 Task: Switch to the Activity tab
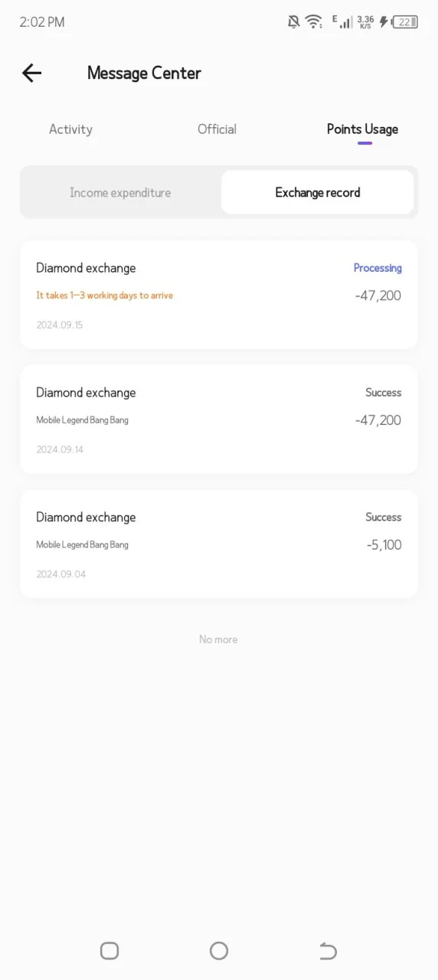click(70, 129)
